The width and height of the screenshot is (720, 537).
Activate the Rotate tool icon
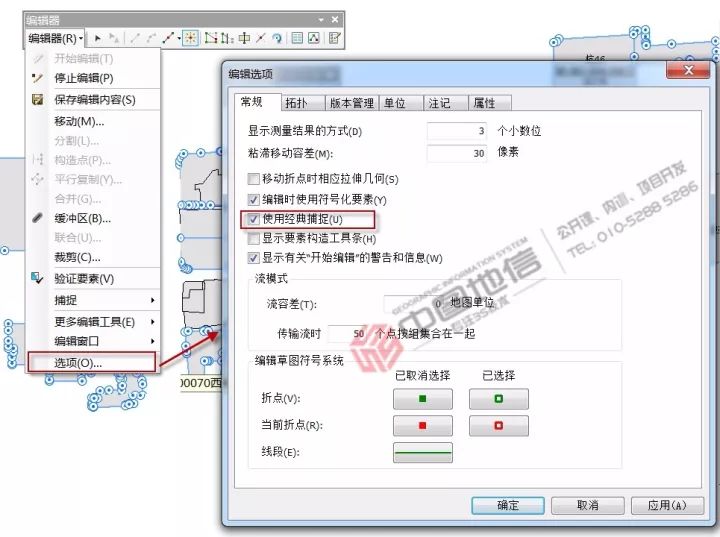(277, 38)
